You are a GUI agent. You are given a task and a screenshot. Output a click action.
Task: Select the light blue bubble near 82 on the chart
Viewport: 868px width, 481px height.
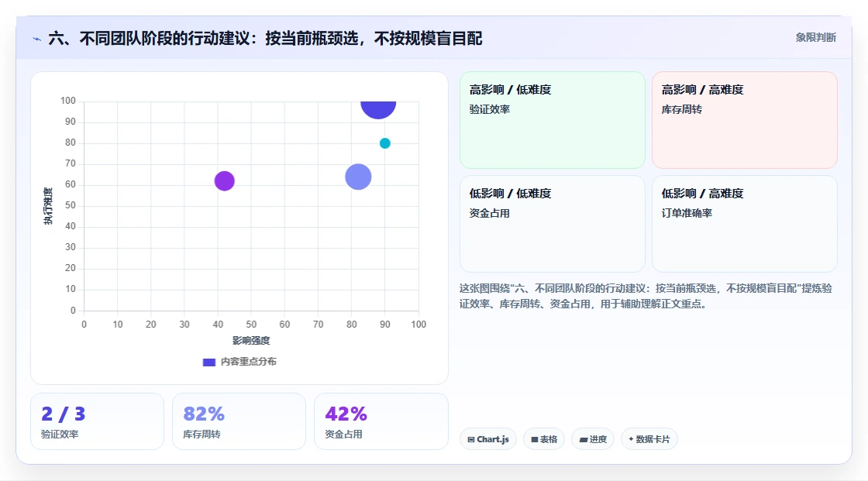(358, 177)
